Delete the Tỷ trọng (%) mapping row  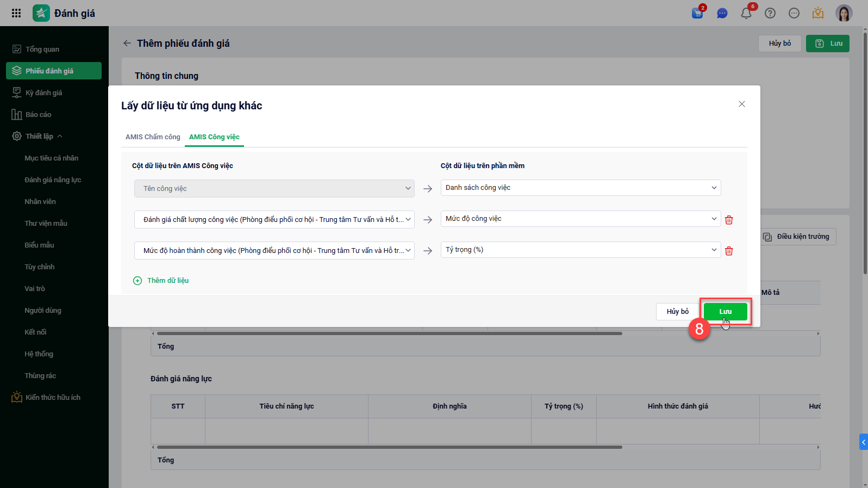tap(729, 251)
